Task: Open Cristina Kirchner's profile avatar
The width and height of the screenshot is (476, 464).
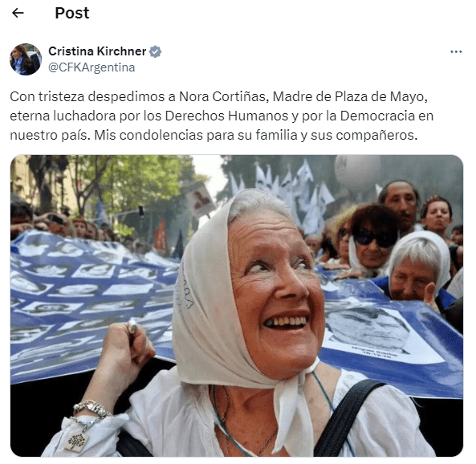Action: tap(26, 59)
